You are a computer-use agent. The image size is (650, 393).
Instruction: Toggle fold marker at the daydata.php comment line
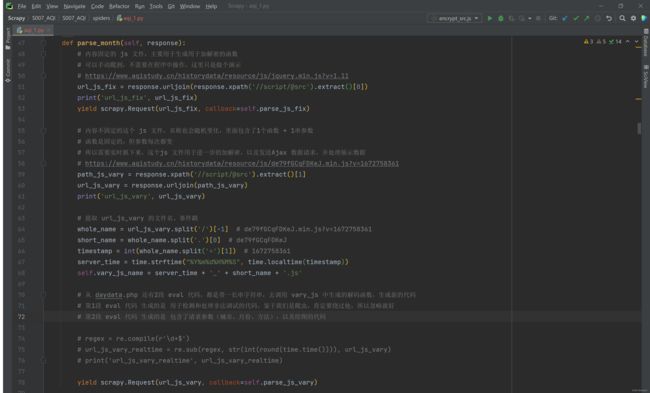44,295
